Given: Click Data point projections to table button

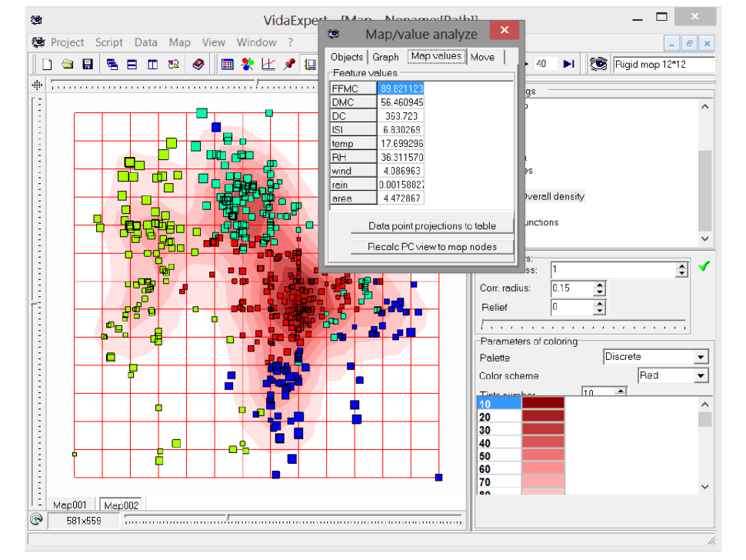Looking at the screenshot, I should (x=431, y=226).
